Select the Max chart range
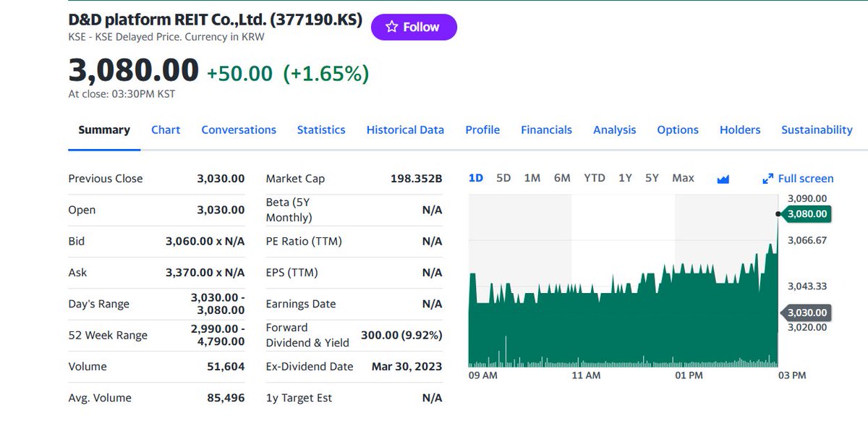 [x=683, y=178]
